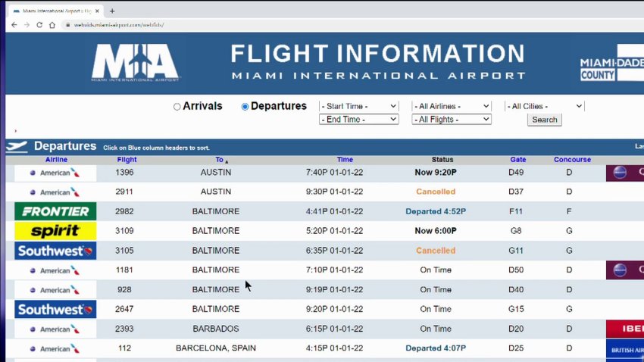Open a new browser tab
The image size is (644, 362).
point(112,11)
